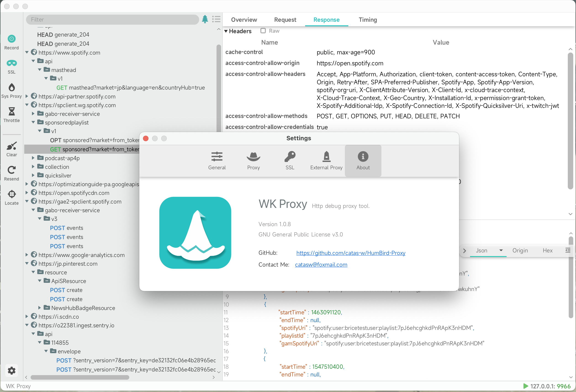This screenshot has width=576, height=392.
Task: Open SSL mask icon in sidebar
Action: [11, 63]
